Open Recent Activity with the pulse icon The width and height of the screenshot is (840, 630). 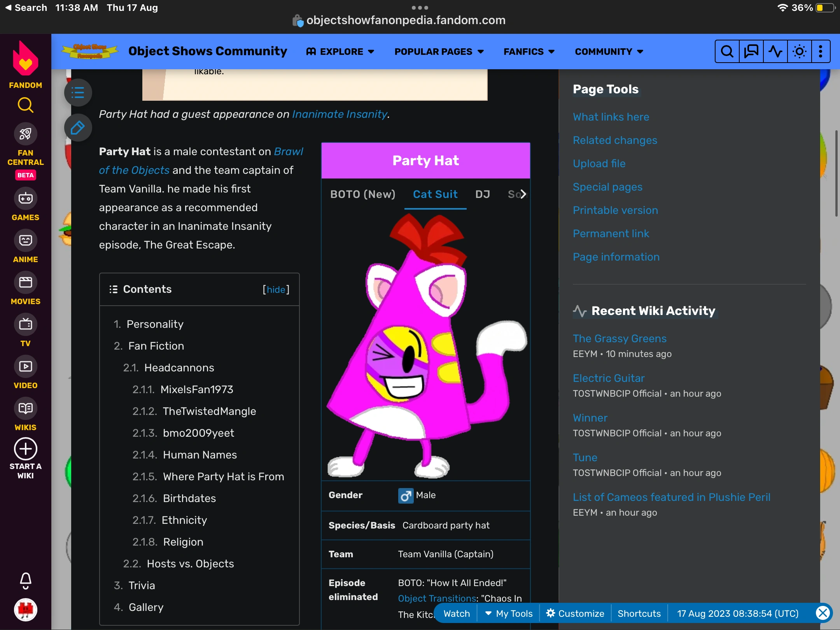click(775, 51)
